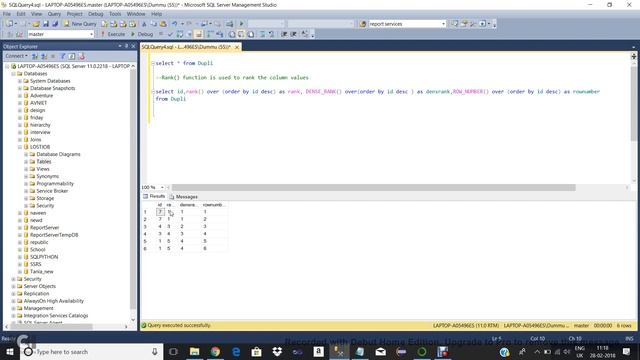This screenshot has width=640, height=360.
Task: Select the SQLPYTHON database
Action: click(44, 257)
